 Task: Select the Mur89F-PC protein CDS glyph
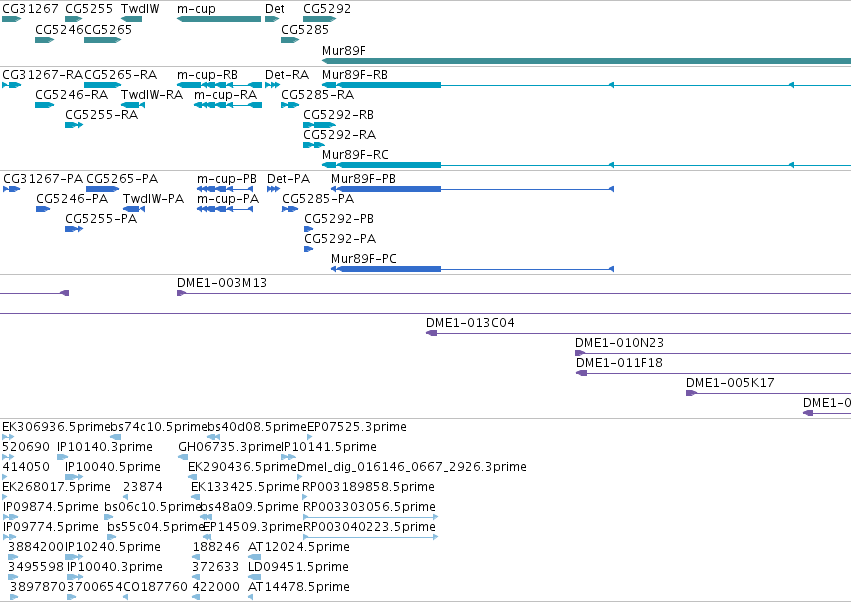tap(386, 269)
